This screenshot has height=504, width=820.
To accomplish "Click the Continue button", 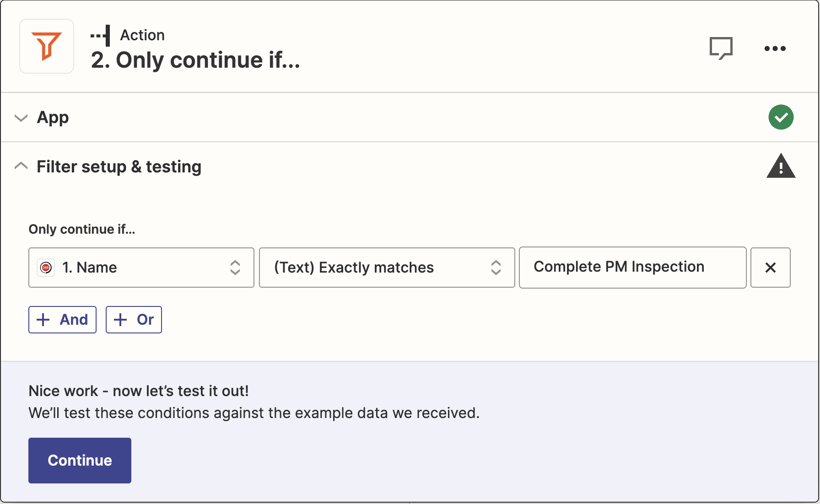I will [80, 461].
